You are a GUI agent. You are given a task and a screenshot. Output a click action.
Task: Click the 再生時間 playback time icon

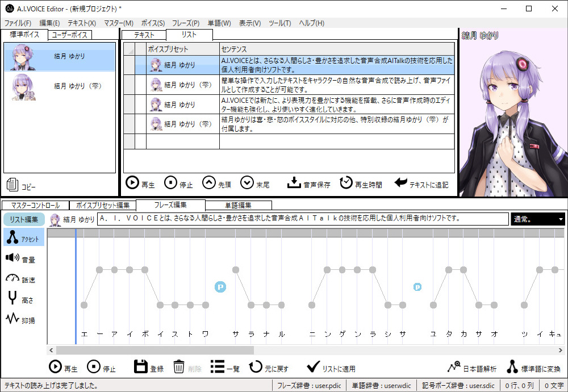[346, 183]
